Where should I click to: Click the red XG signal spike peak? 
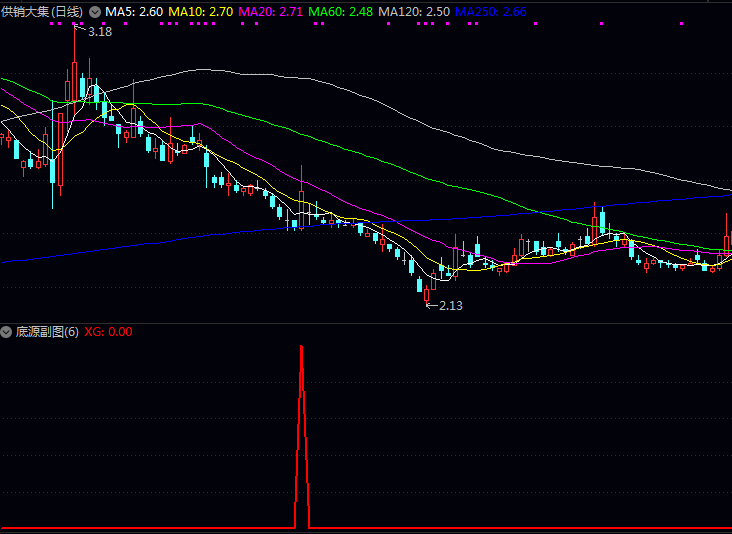click(302, 348)
